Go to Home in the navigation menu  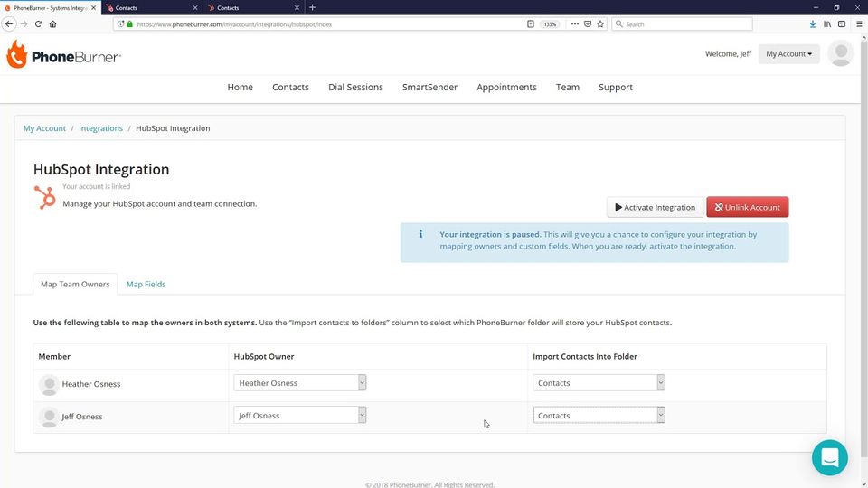[240, 87]
